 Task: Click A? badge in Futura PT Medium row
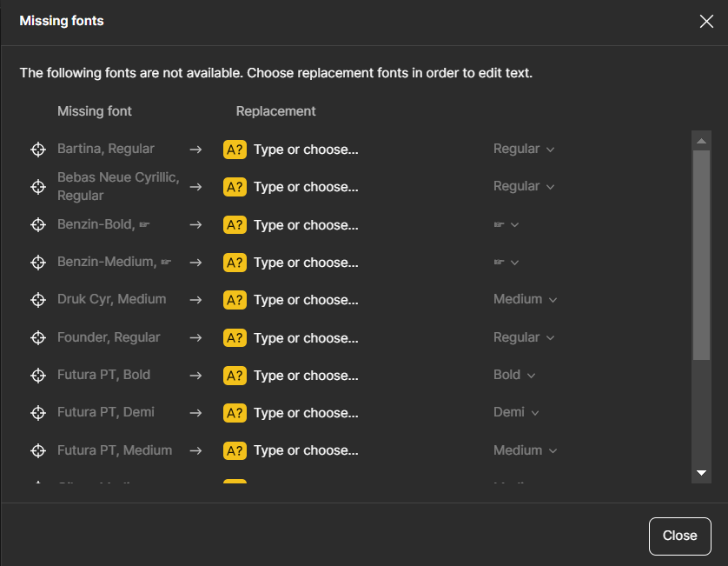pyautogui.click(x=235, y=450)
